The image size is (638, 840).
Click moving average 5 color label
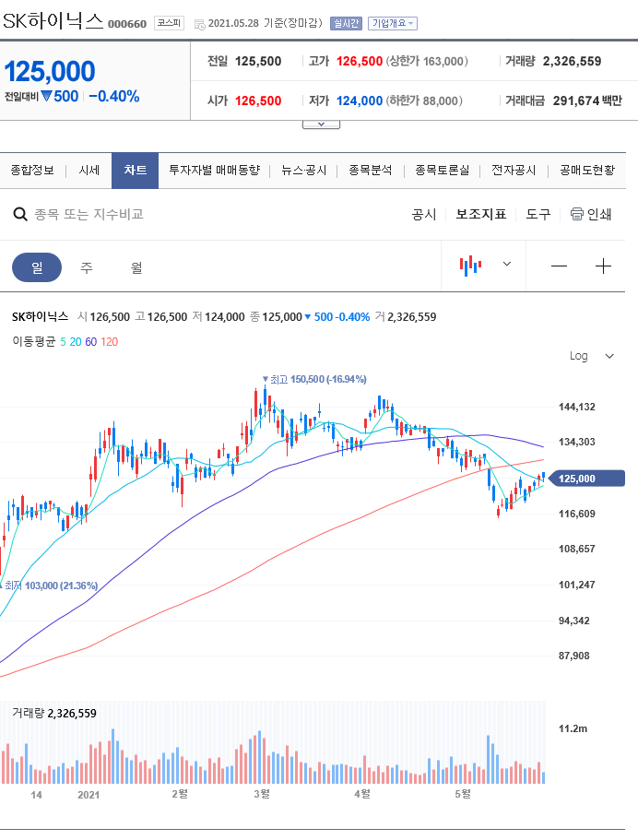(63, 342)
